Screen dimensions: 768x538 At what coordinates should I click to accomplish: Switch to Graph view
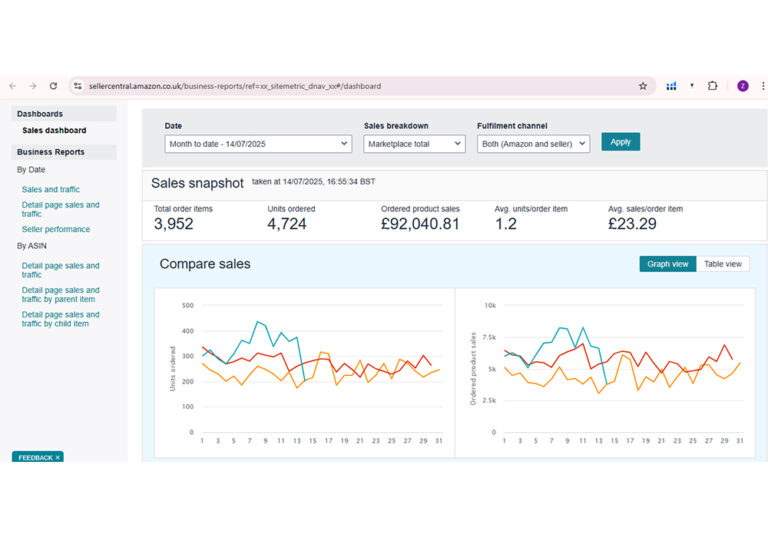point(668,264)
